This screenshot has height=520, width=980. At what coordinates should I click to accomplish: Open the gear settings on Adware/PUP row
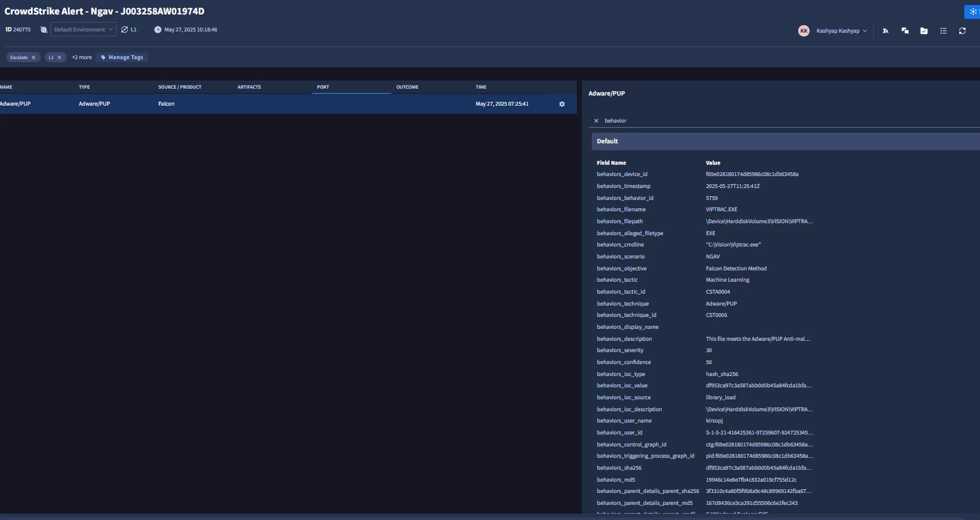pyautogui.click(x=562, y=104)
